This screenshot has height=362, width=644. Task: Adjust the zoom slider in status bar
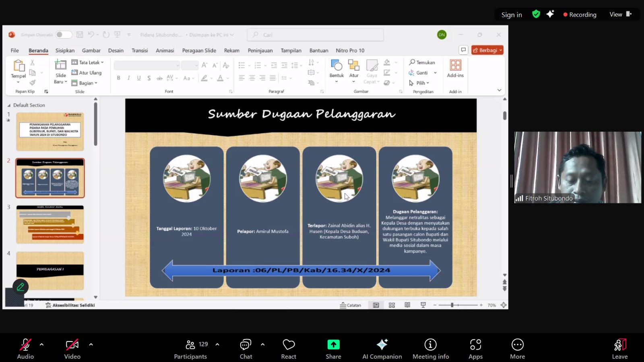pos(452,305)
